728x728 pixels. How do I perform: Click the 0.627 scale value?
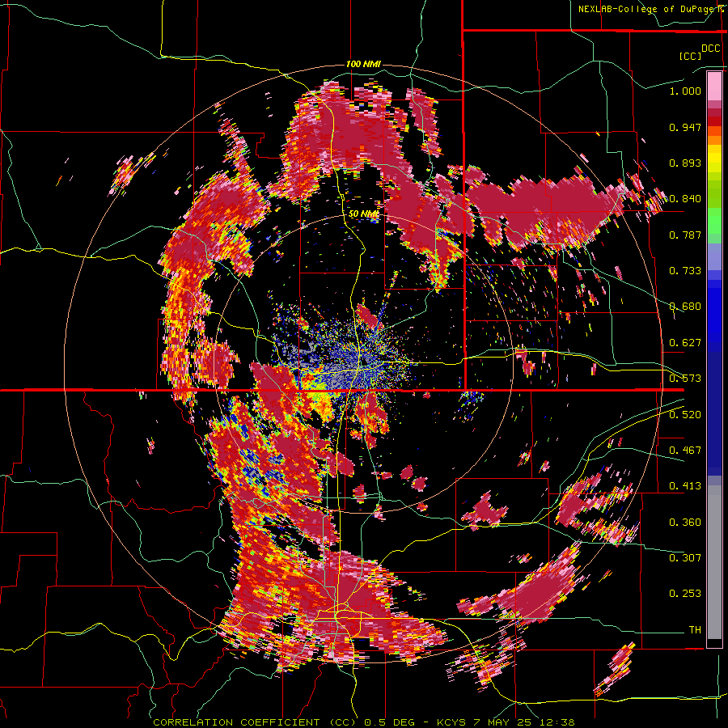point(685,343)
